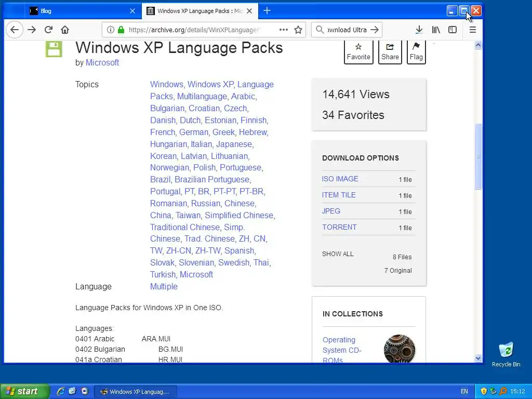Flag this item with the Flag button
Screen dimensions: 532x399
point(416,52)
